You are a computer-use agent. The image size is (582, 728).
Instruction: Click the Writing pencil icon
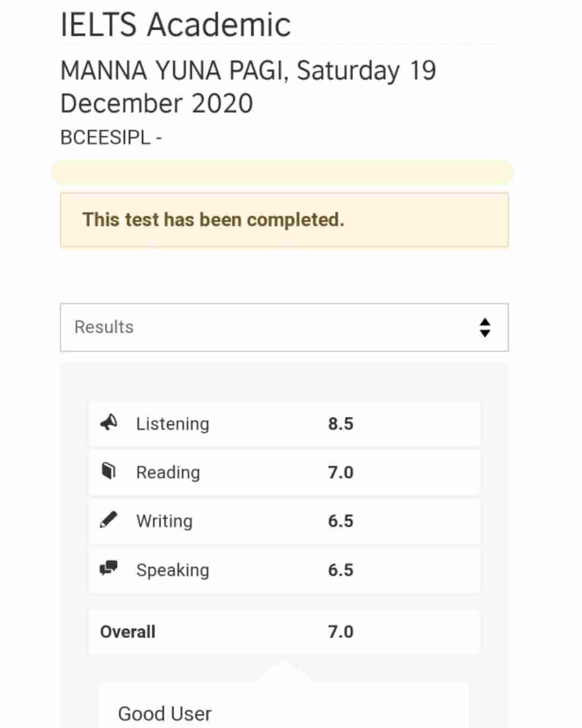tap(108, 520)
